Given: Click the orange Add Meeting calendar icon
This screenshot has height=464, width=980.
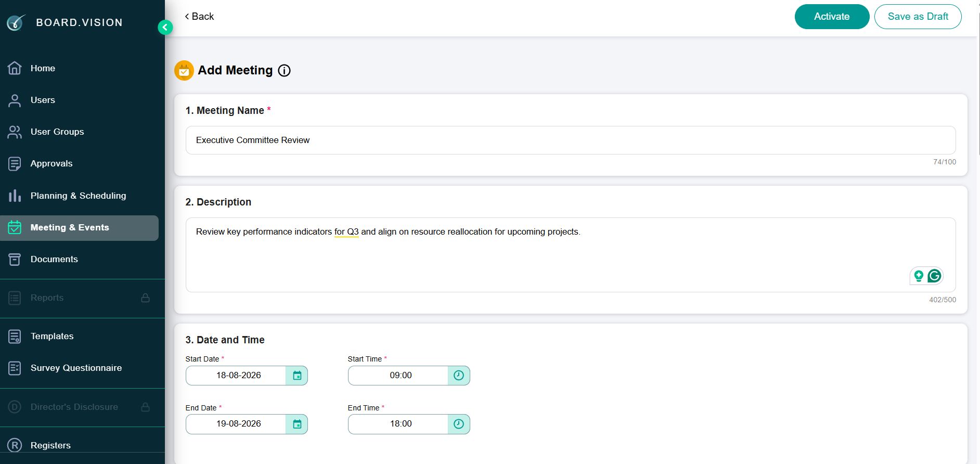Looking at the screenshot, I should (x=184, y=71).
